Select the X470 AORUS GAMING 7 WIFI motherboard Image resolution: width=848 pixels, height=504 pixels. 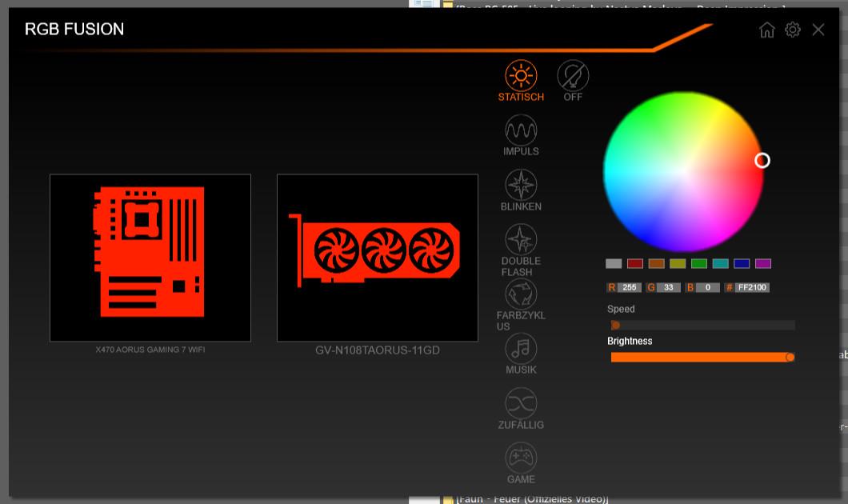point(150,258)
